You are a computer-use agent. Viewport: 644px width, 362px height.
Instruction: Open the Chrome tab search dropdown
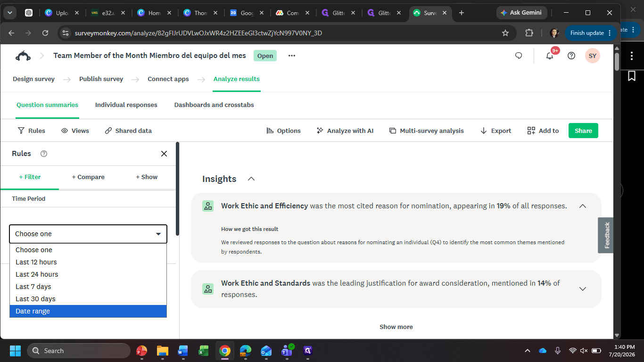click(9, 13)
